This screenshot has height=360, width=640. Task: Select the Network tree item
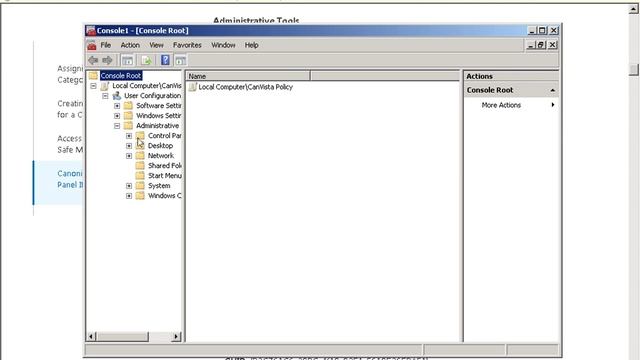tap(161, 156)
